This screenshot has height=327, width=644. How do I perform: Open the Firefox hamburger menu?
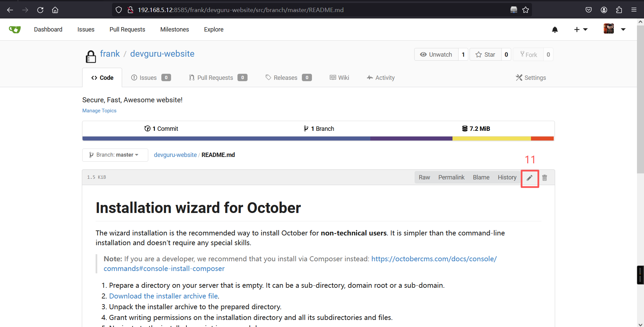(634, 10)
